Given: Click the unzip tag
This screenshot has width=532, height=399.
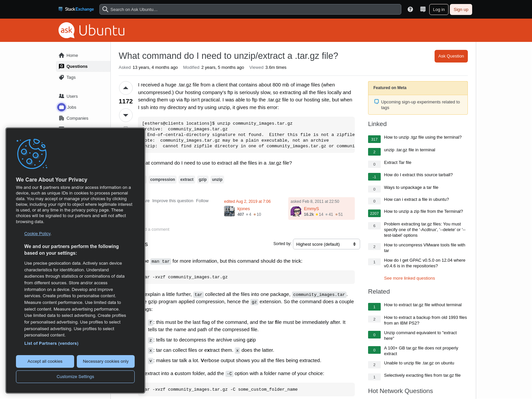Looking at the screenshot, I should [x=217, y=180].
